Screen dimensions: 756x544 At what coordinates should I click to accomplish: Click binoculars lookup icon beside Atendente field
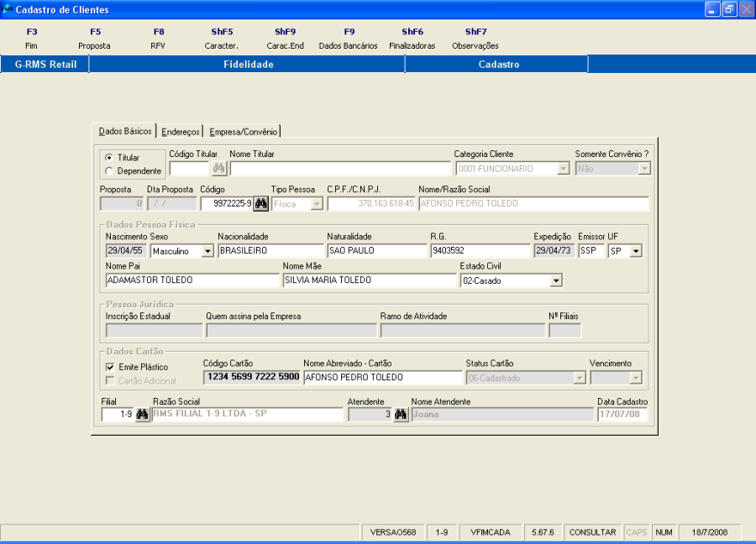pyautogui.click(x=401, y=415)
